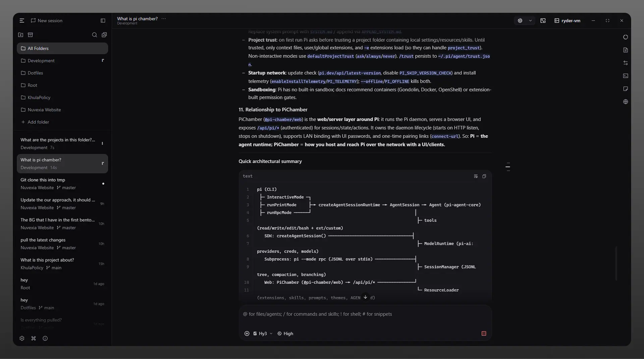Open the 'hey' session under Root

tap(62, 284)
